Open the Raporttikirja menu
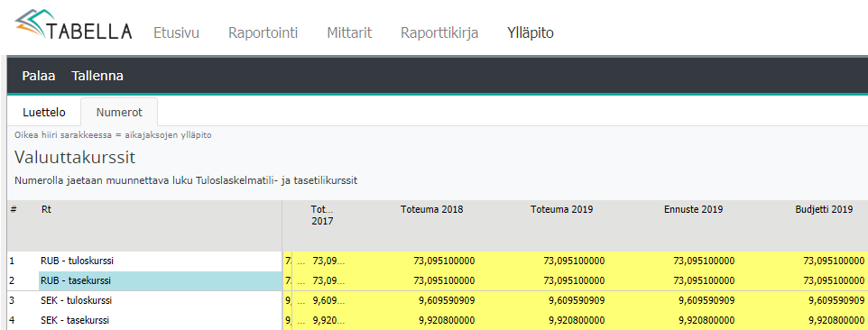 (x=439, y=32)
